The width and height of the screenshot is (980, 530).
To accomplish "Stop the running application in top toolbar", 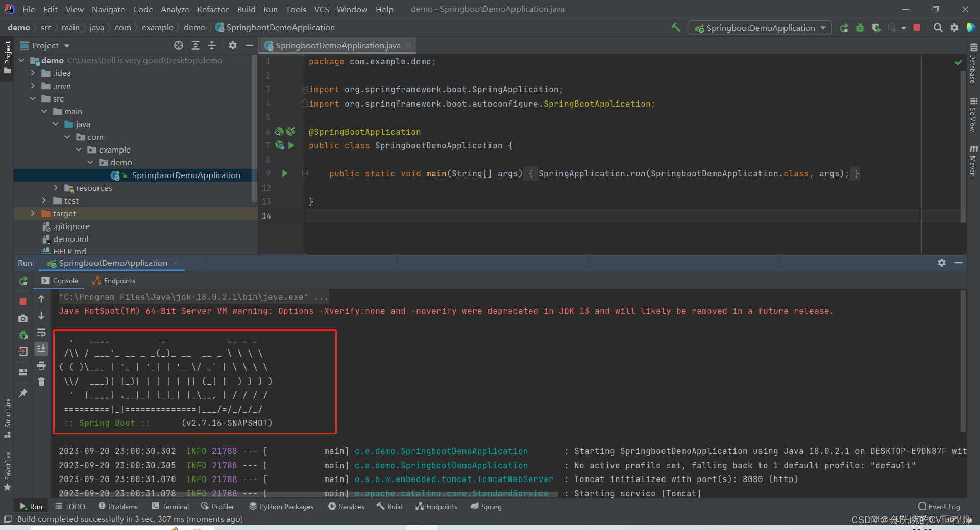I will pos(917,28).
